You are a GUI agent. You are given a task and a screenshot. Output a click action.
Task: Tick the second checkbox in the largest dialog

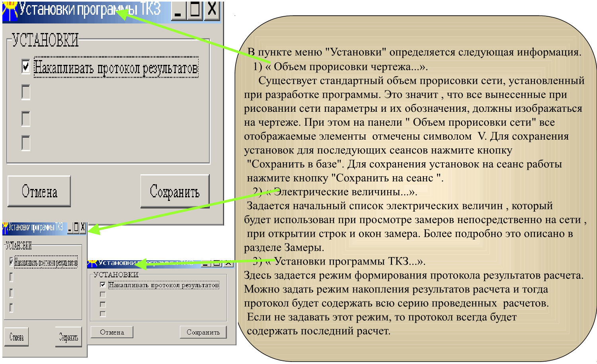[26, 92]
